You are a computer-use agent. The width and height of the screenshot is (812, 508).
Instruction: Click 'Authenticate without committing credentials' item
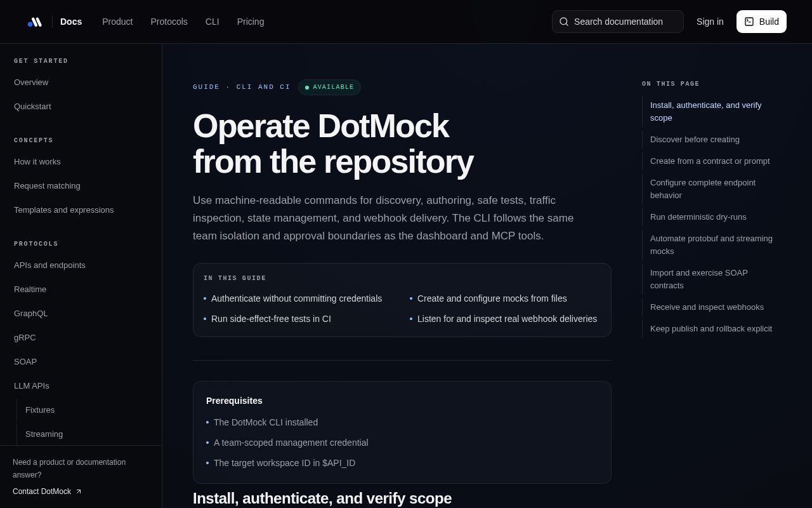296,298
